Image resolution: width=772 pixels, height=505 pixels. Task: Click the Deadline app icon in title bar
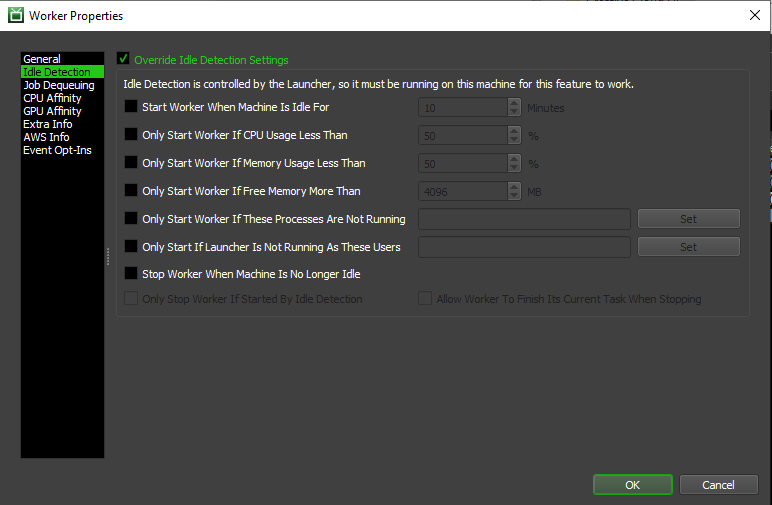pyautogui.click(x=15, y=16)
